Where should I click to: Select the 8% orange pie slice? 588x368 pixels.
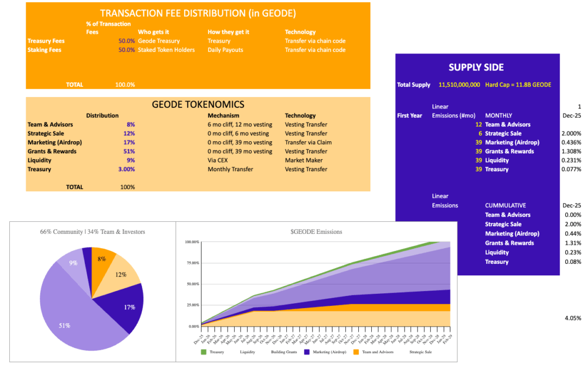(101, 261)
